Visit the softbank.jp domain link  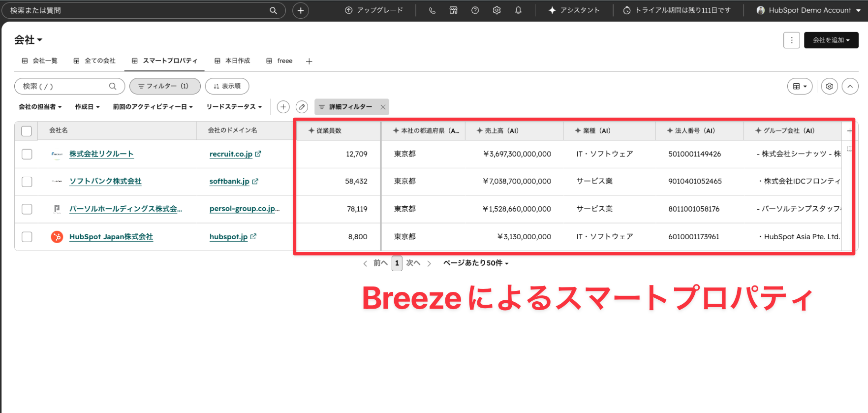[x=229, y=181]
